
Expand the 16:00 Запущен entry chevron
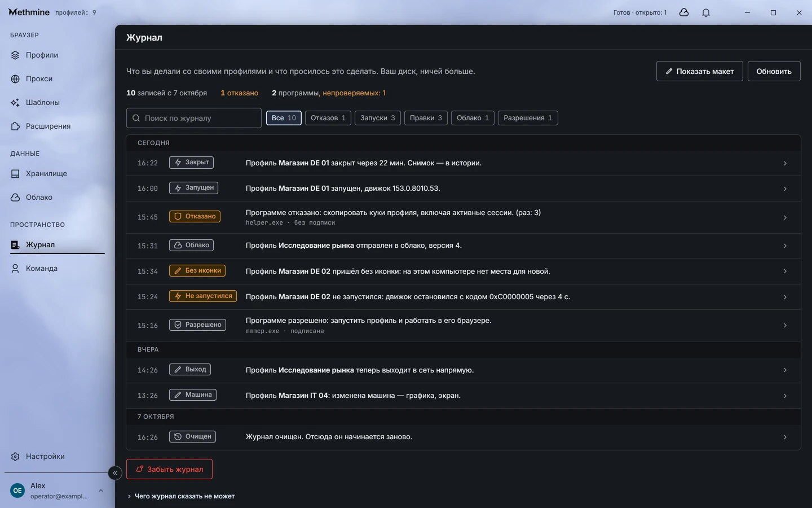(x=785, y=189)
